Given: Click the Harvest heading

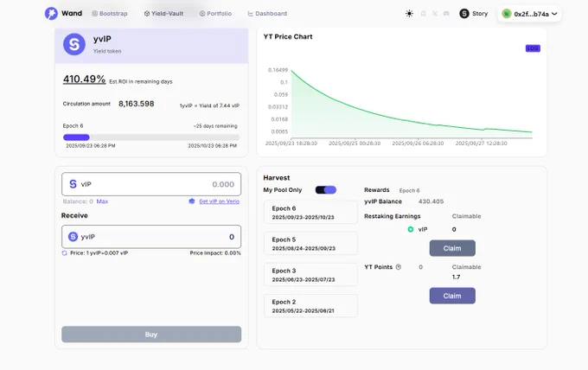Looking at the screenshot, I should 277,178.
